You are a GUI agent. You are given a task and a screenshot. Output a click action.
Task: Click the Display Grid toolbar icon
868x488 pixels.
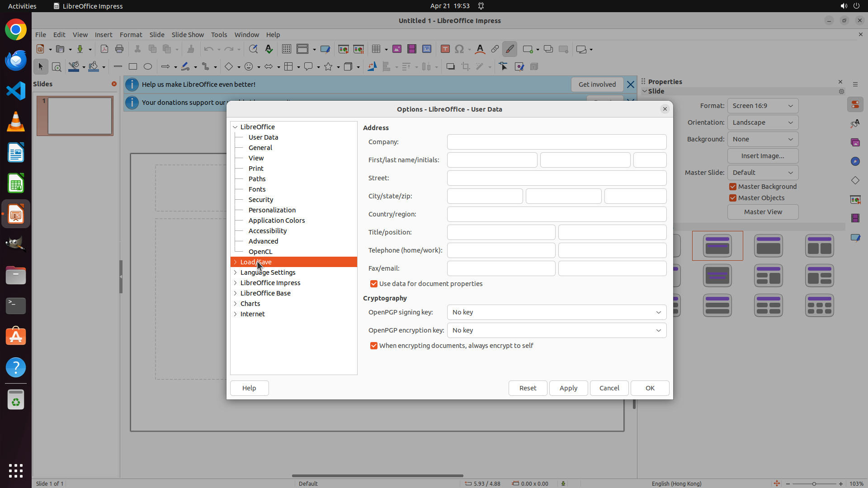pos(286,49)
